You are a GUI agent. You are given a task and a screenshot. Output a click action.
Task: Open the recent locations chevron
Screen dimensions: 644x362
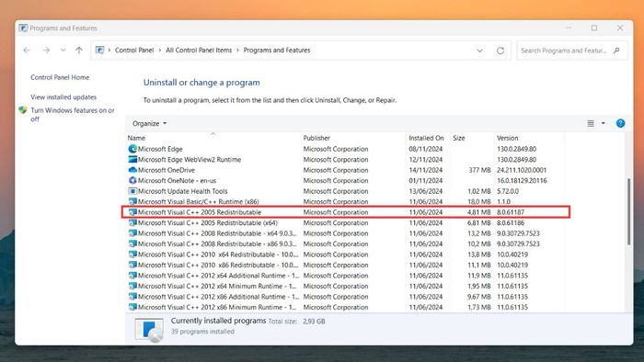[x=63, y=51]
